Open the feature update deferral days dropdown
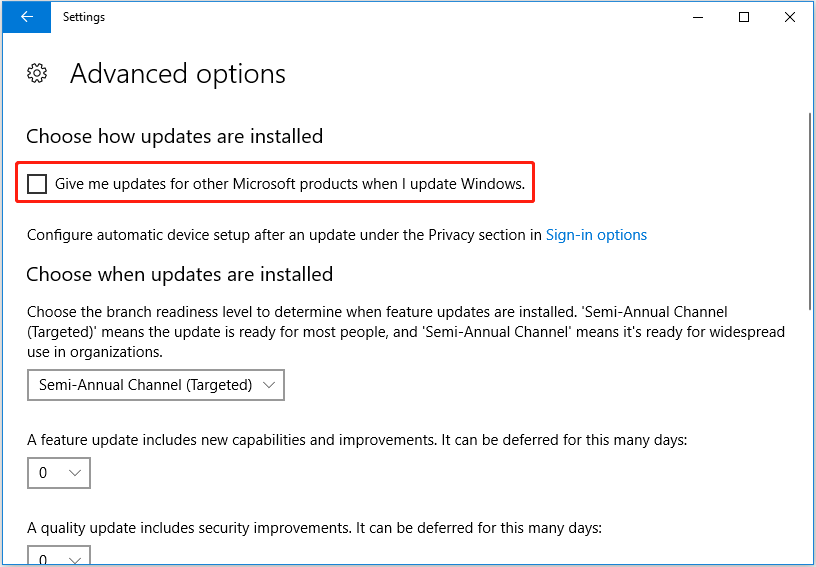 [59, 473]
